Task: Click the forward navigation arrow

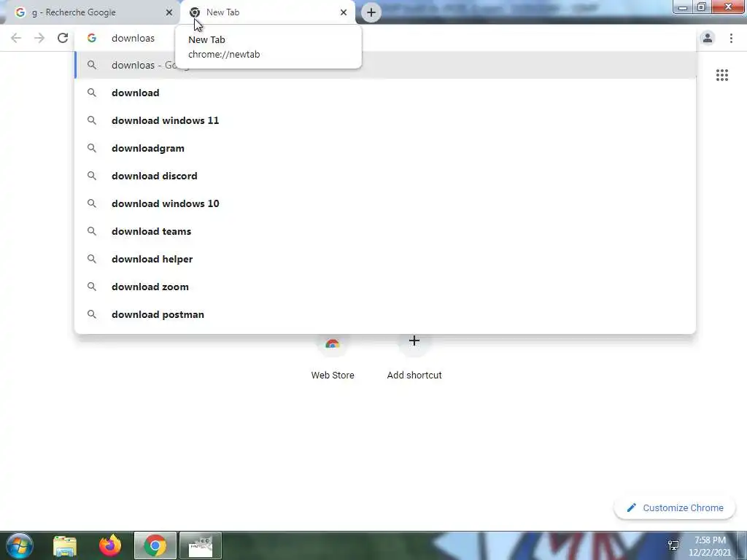Action: pyautogui.click(x=39, y=38)
